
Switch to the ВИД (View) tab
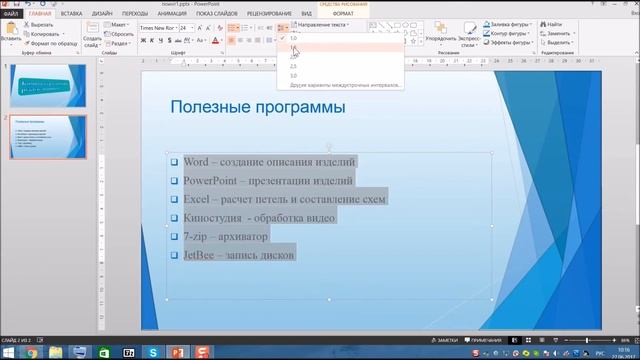[x=307, y=13]
